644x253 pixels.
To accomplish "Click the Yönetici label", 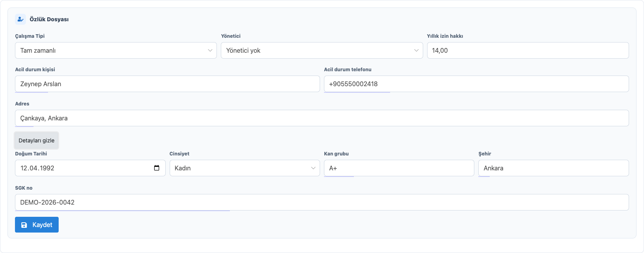I will [231, 36].
